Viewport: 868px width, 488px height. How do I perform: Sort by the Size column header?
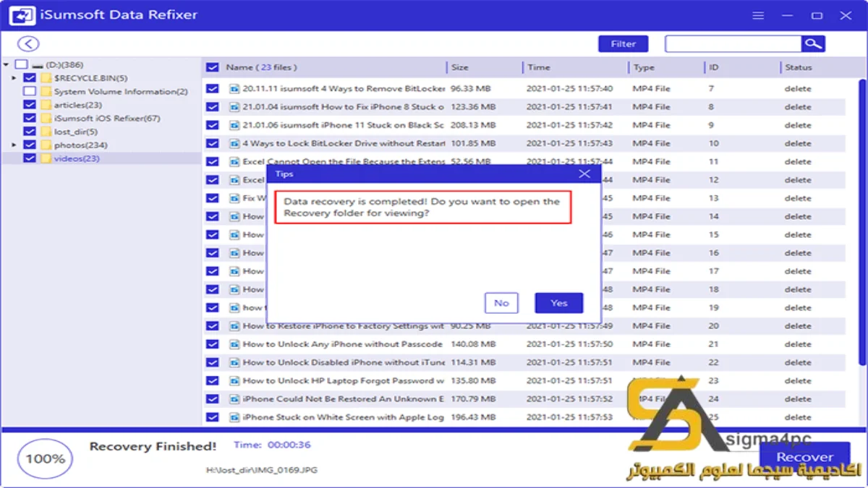point(460,67)
